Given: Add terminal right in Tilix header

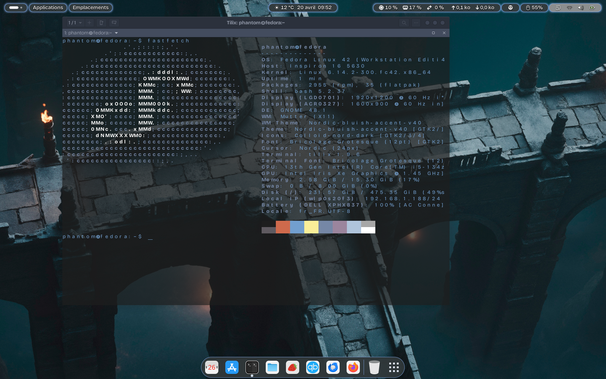Looking at the screenshot, I should [102, 23].
